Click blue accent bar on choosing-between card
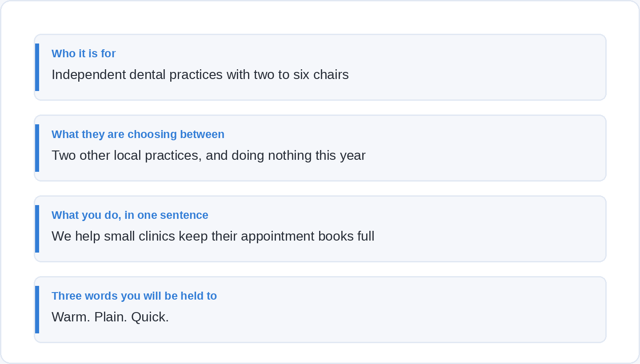The height and width of the screenshot is (364, 640). coord(37,148)
